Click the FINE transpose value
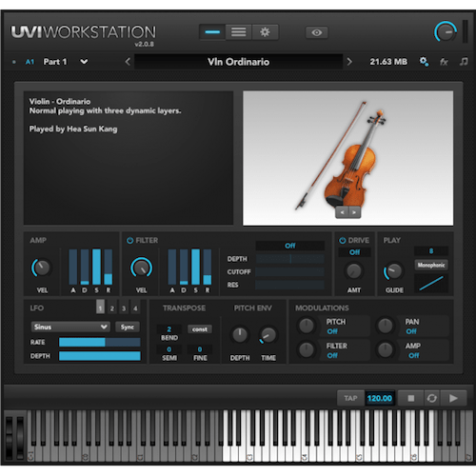Screen dimensions: 476x476 [200, 349]
